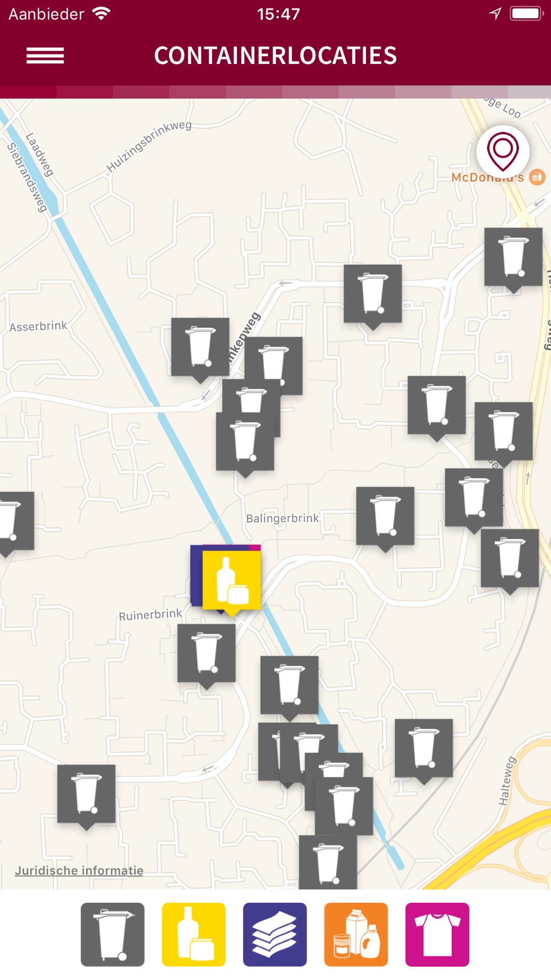
Task: Tap the bin marker left of Balingerbrink cluster near Asserbrink
Action: (x=200, y=348)
